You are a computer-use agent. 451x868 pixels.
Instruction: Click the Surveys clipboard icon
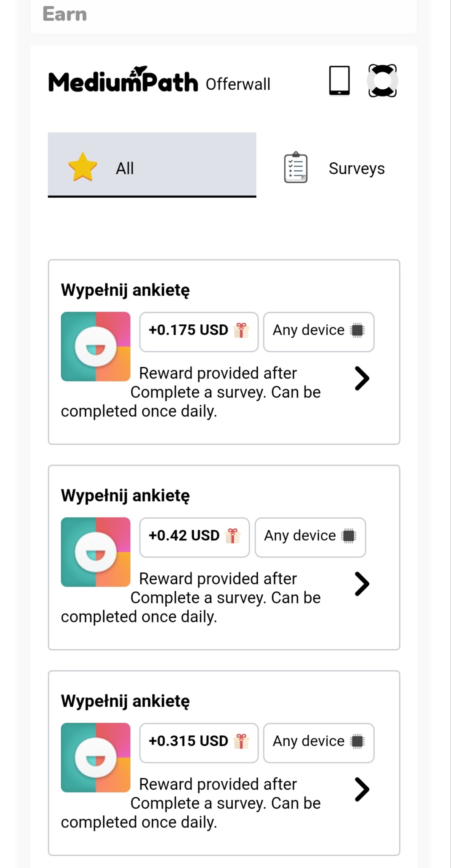pos(296,168)
